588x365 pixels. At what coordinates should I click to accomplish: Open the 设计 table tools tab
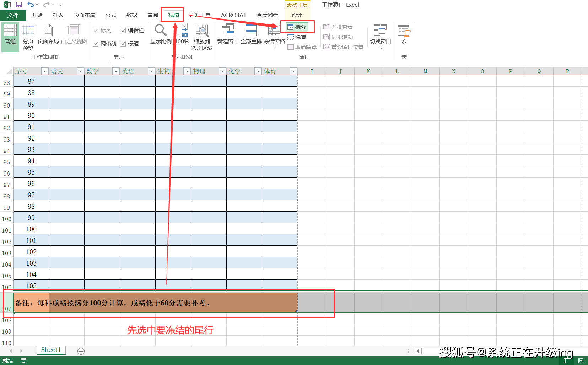tap(297, 15)
